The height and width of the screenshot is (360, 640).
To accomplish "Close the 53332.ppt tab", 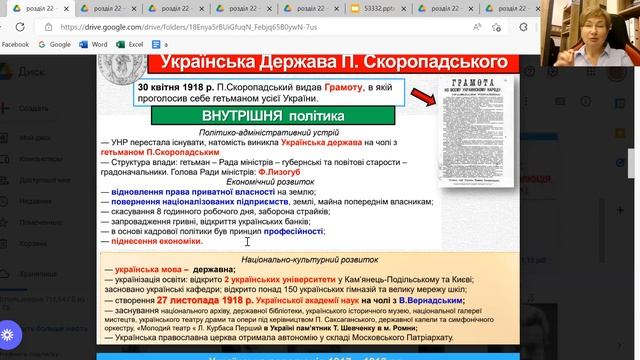I will pos(404,9).
